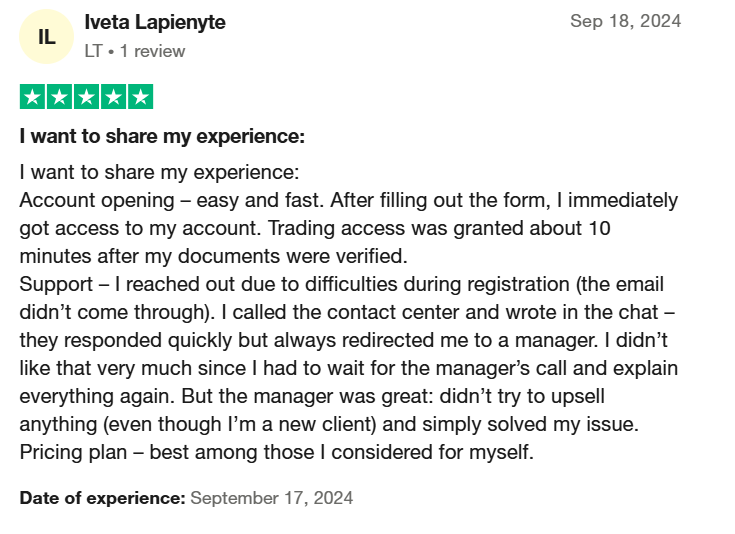Click the yellow IL avatar circle
This screenshot has height=534, width=735.
(x=46, y=37)
